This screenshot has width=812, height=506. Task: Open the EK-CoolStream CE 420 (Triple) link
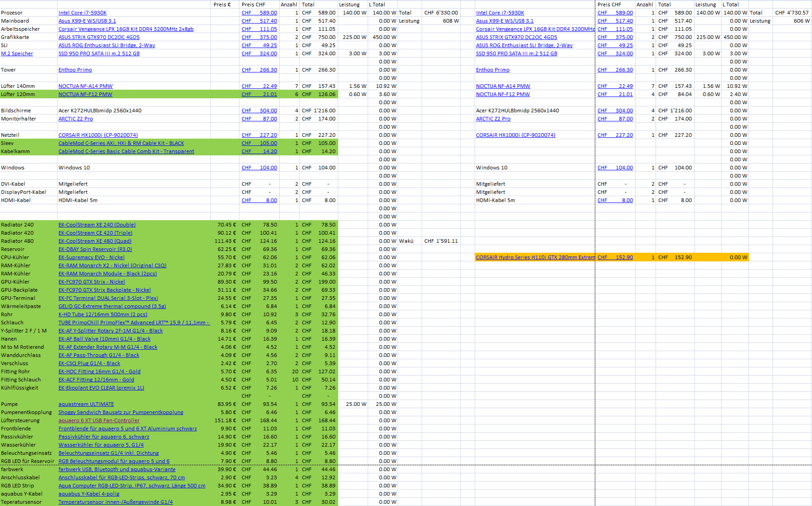click(95, 233)
